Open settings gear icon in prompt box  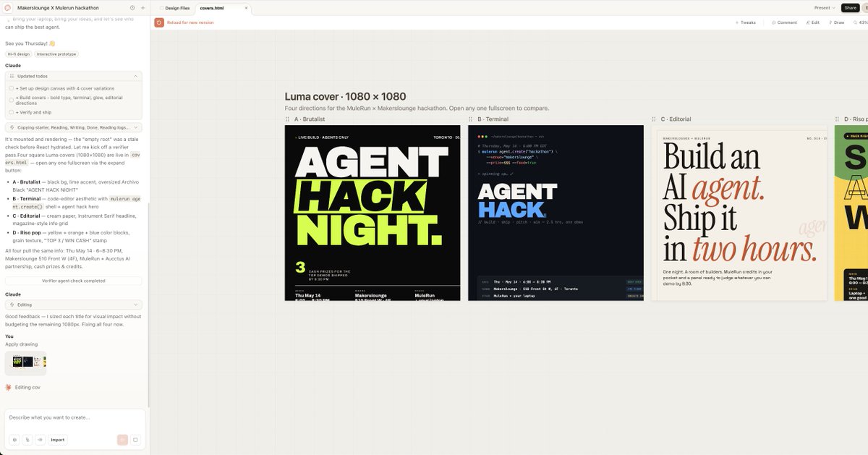pos(14,439)
